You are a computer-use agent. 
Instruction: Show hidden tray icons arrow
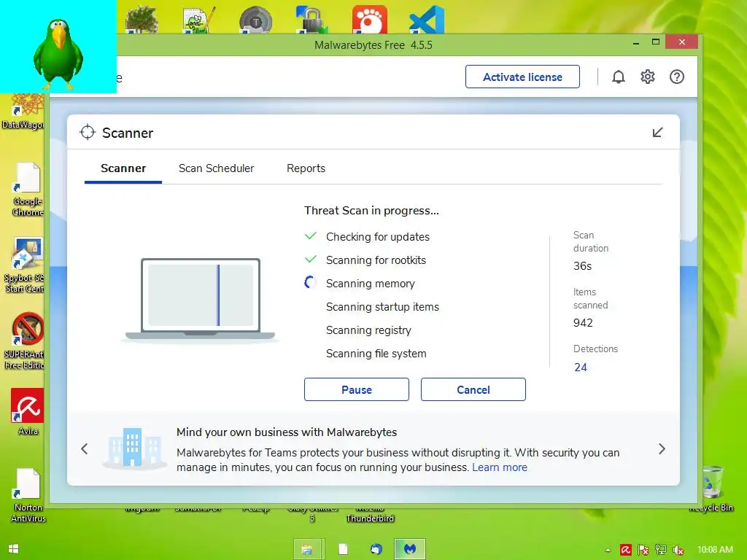[x=608, y=550]
